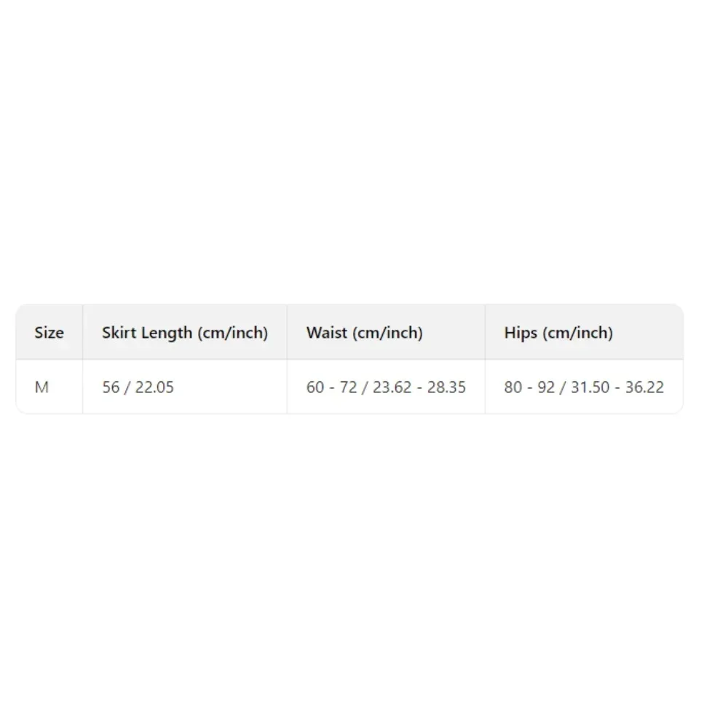728x728 pixels.
Task: Click the slash in the waist measurement
Action: (x=365, y=387)
